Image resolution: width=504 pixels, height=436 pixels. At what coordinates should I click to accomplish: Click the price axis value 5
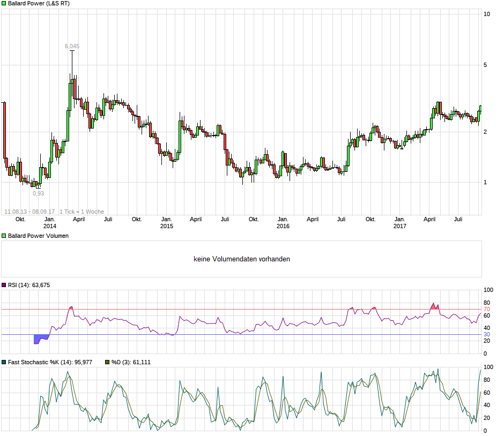click(x=485, y=65)
